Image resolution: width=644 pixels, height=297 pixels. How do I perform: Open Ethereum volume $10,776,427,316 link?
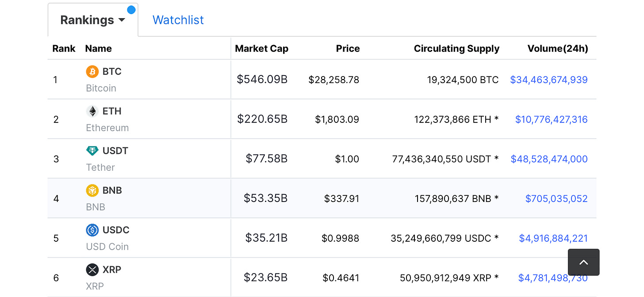[551, 119]
